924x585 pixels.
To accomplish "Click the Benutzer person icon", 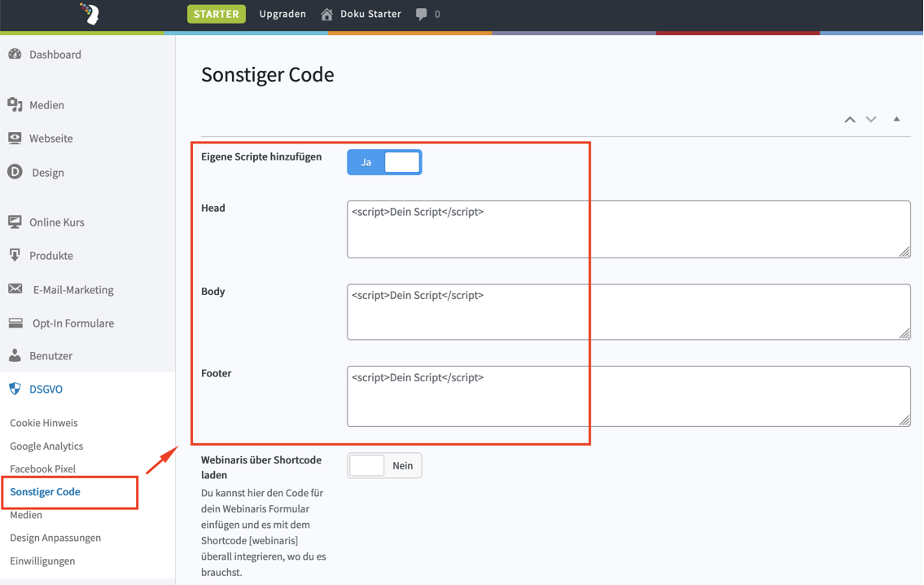I will pyautogui.click(x=15, y=355).
